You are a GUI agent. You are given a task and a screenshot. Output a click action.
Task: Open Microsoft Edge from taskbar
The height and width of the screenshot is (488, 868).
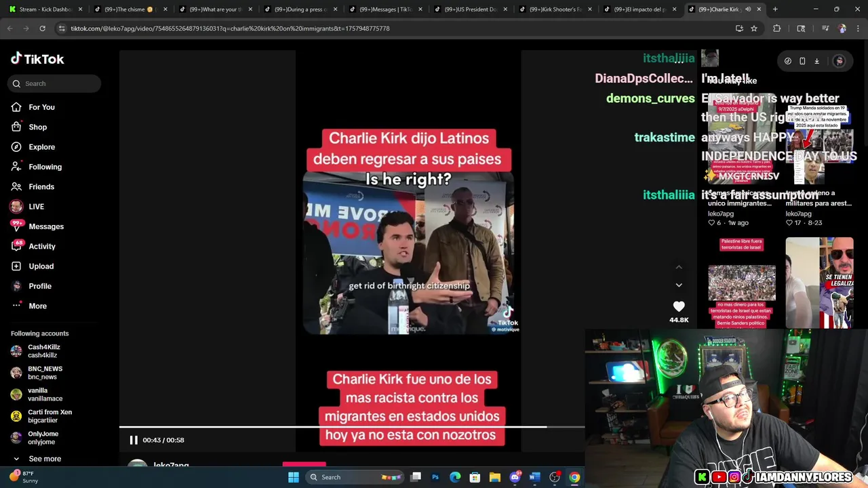tap(455, 477)
